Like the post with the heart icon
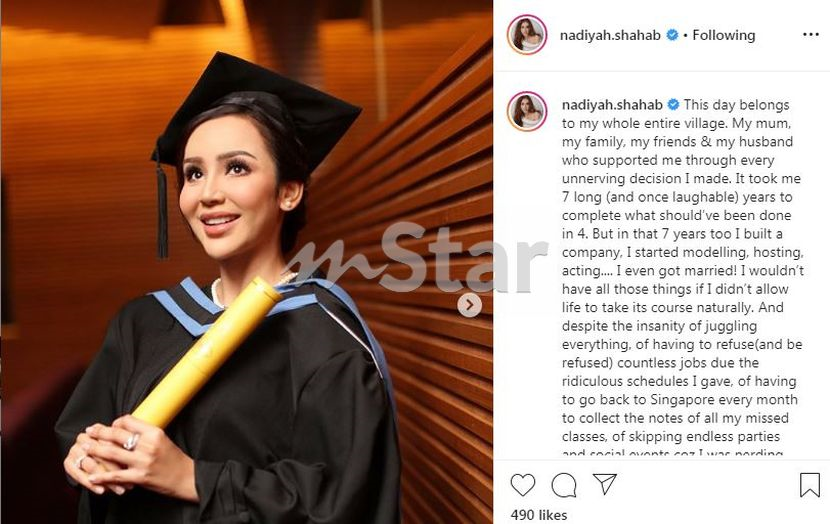The height and width of the screenshot is (524, 830). (522, 484)
